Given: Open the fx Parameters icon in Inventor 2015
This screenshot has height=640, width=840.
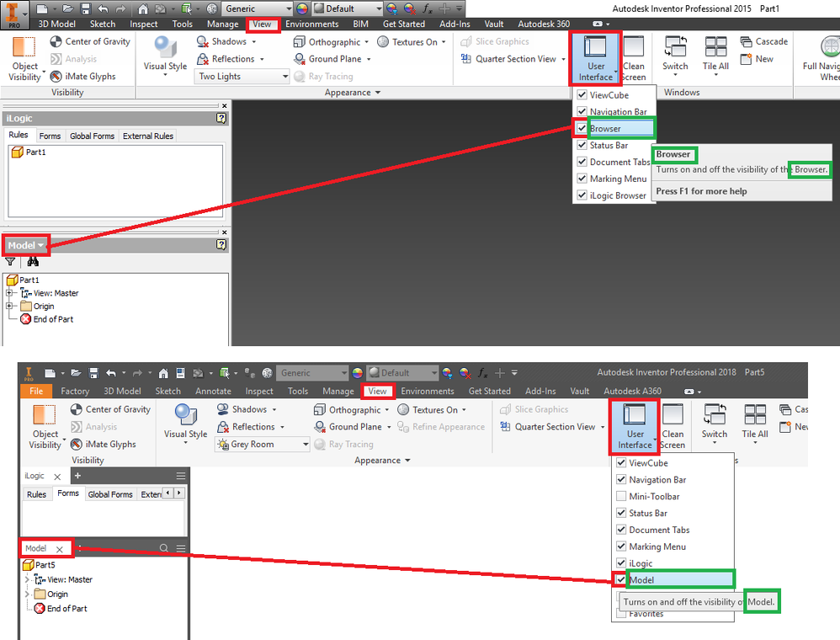Looking at the screenshot, I should pos(427,8).
